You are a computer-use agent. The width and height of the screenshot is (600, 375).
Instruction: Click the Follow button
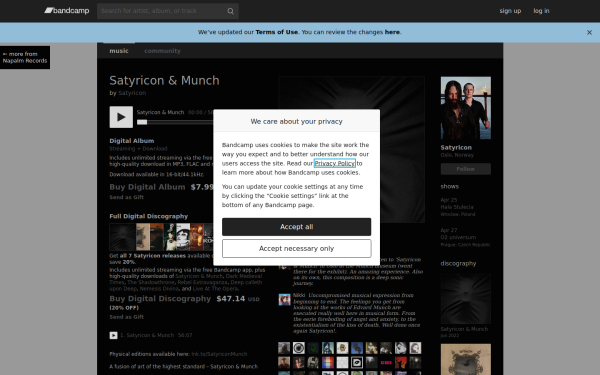pos(466,169)
